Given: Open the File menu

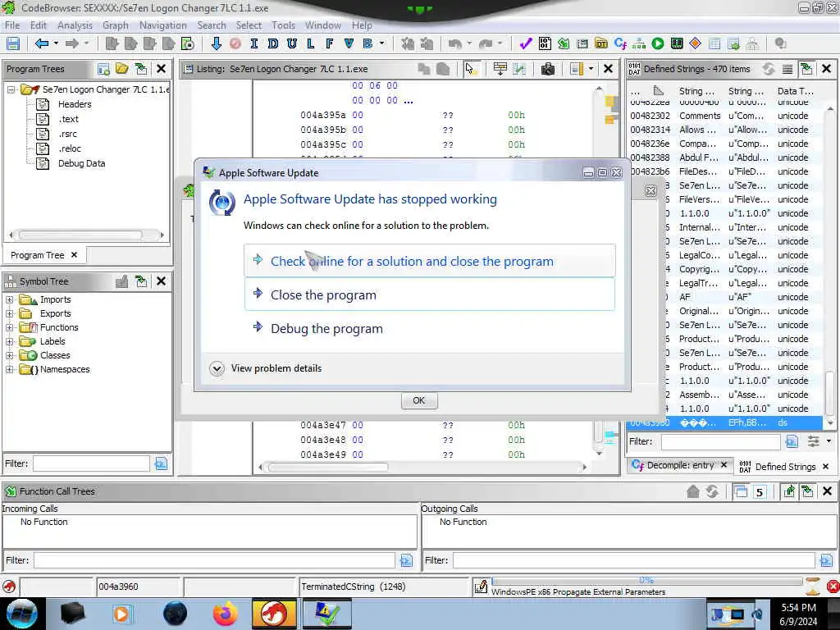Looking at the screenshot, I should point(12,25).
